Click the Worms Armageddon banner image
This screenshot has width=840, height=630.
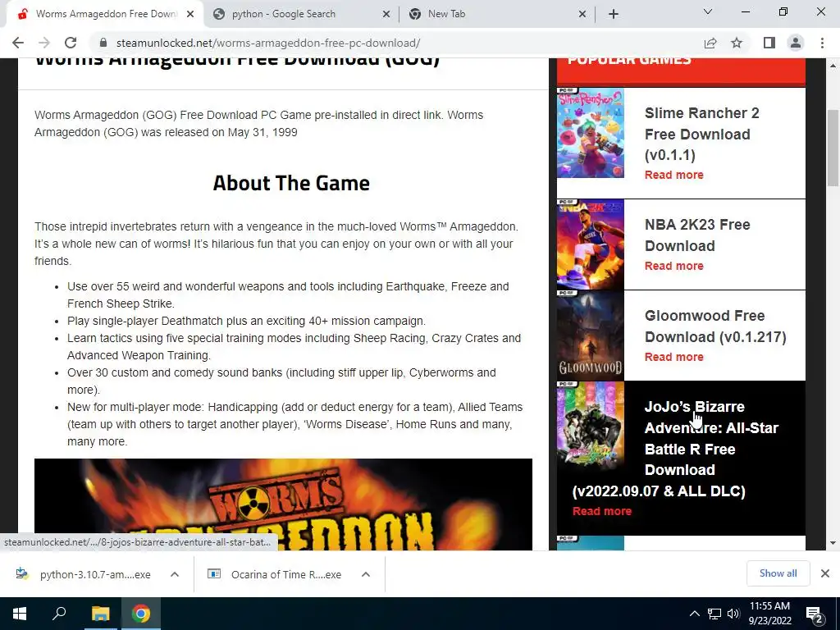283,504
